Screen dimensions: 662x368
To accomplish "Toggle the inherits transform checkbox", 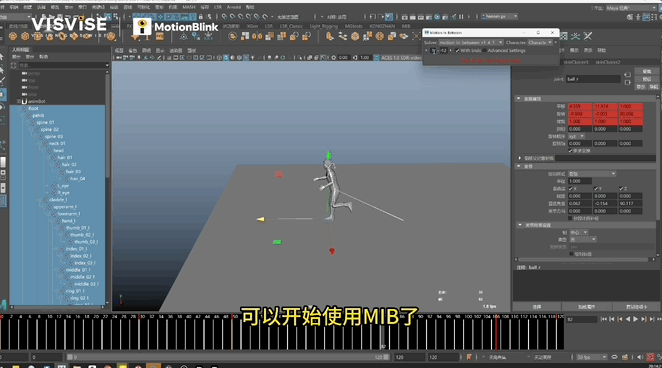I will coord(570,151).
